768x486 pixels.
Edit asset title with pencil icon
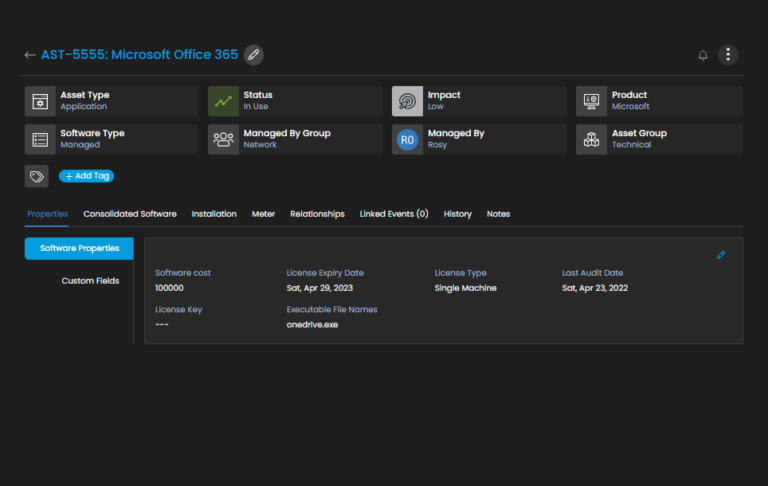(254, 55)
